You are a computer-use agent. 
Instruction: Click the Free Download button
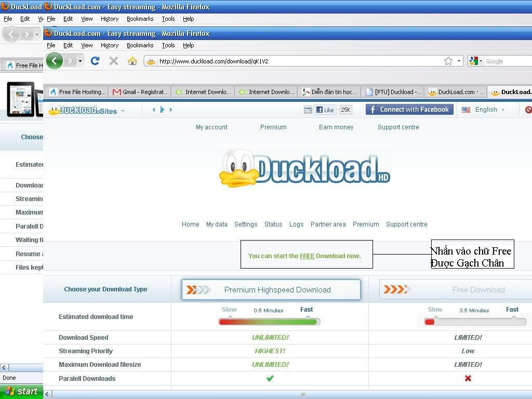(456, 289)
